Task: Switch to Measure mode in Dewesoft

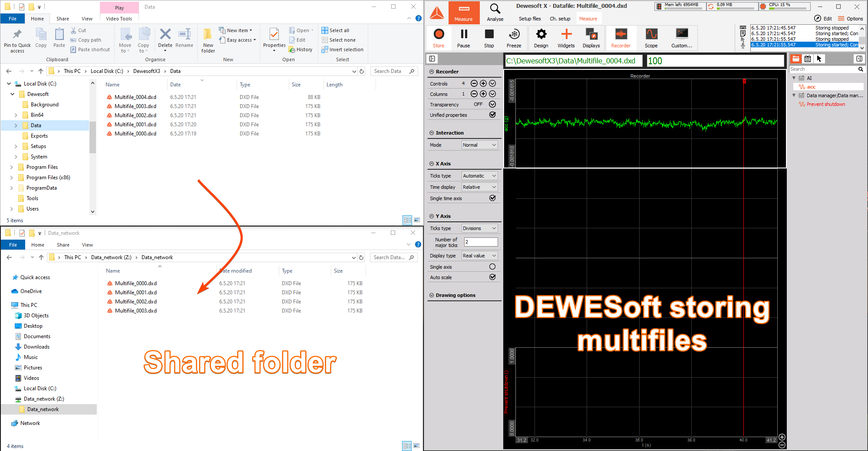Action: pyautogui.click(x=464, y=12)
